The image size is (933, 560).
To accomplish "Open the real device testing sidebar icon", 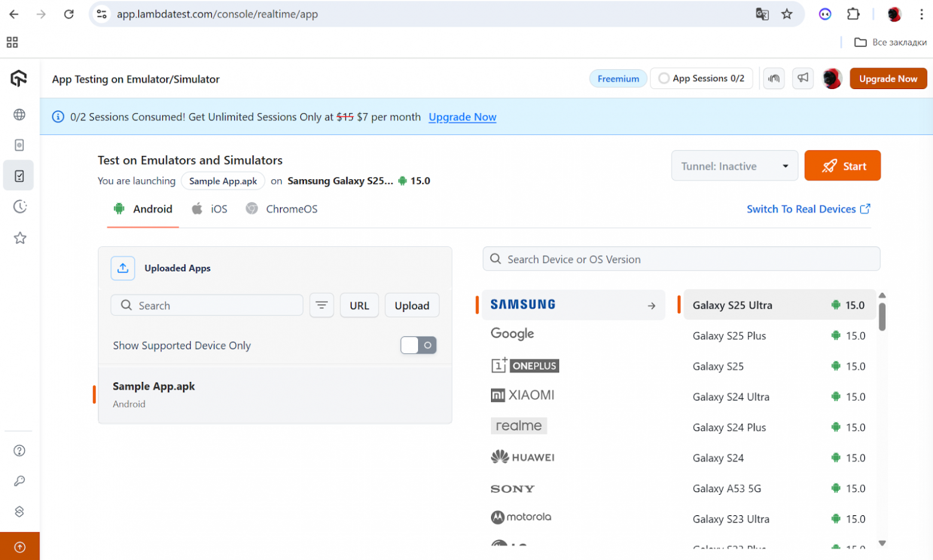I will click(x=20, y=145).
